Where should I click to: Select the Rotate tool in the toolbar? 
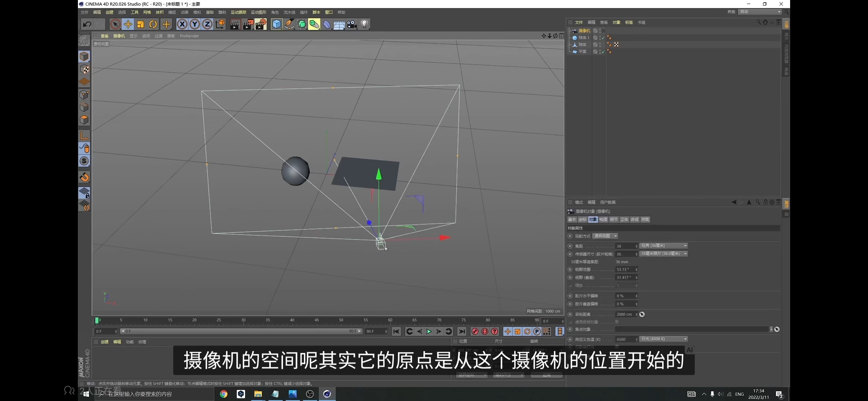tap(153, 24)
